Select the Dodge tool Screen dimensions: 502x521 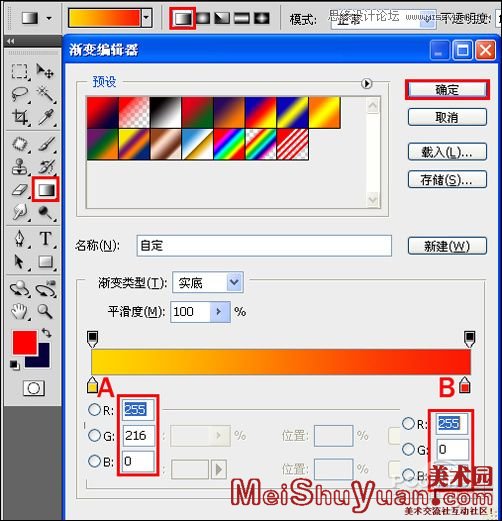[45, 212]
